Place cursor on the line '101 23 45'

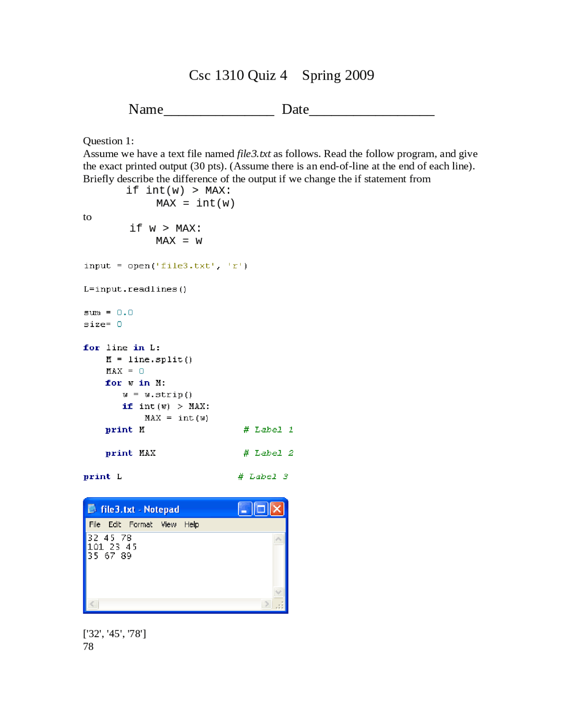coord(112,547)
